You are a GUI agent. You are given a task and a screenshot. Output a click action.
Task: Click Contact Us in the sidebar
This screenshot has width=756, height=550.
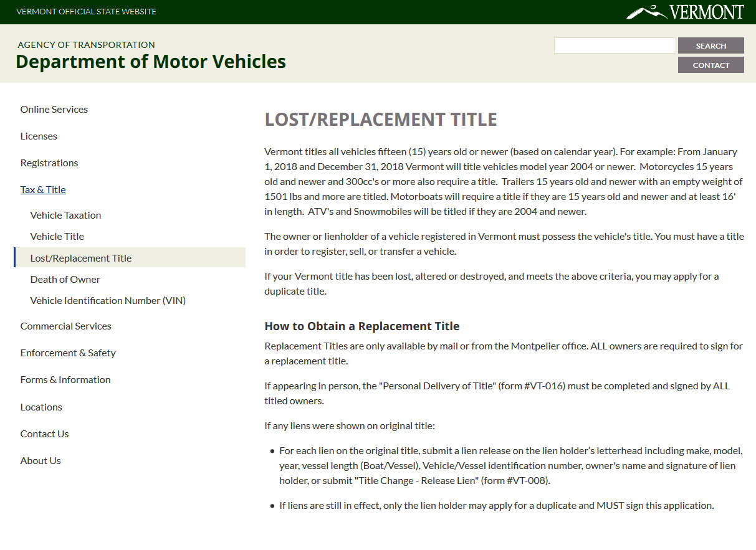[44, 434]
